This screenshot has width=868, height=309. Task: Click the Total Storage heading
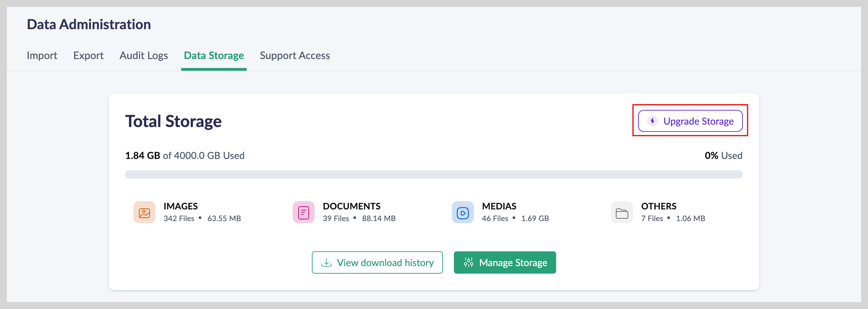coord(173,121)
